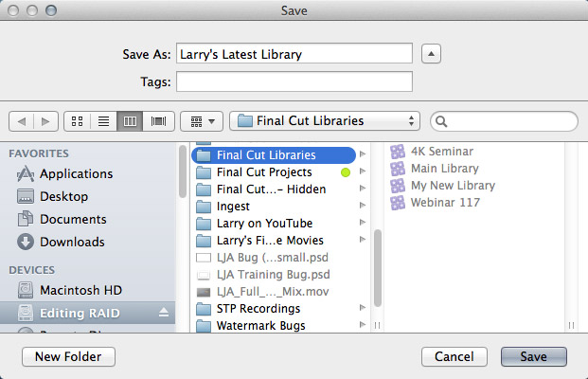Screen dimensions: 588x379
Task: Switch to icon view mode
Action: click(x=78, y=121)
